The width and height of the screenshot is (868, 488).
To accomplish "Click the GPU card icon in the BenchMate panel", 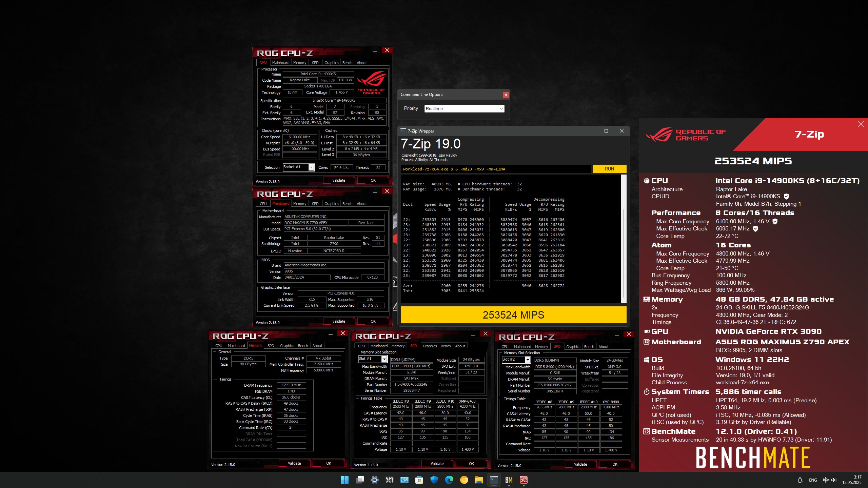I will (647, 331).
